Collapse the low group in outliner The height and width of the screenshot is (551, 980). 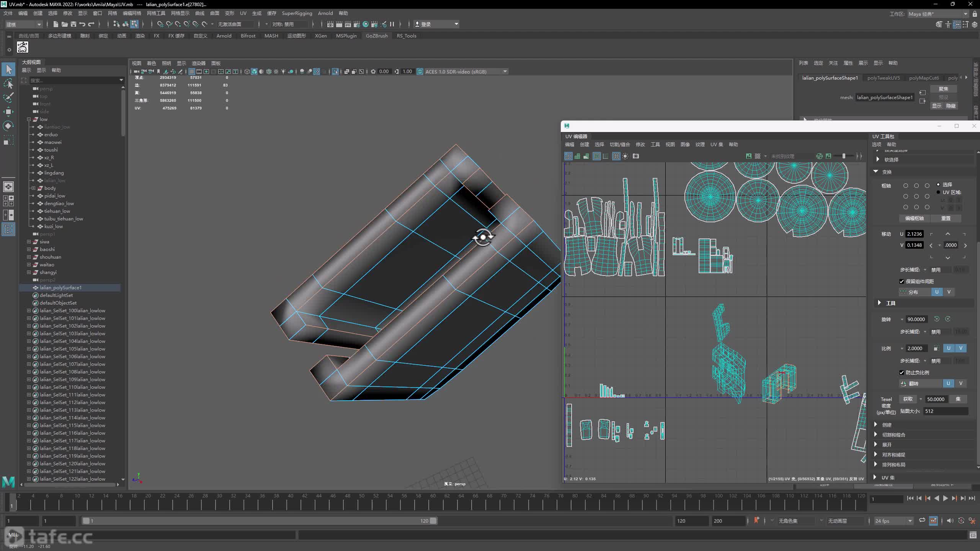pyautogui.click(x=29, y=119)
